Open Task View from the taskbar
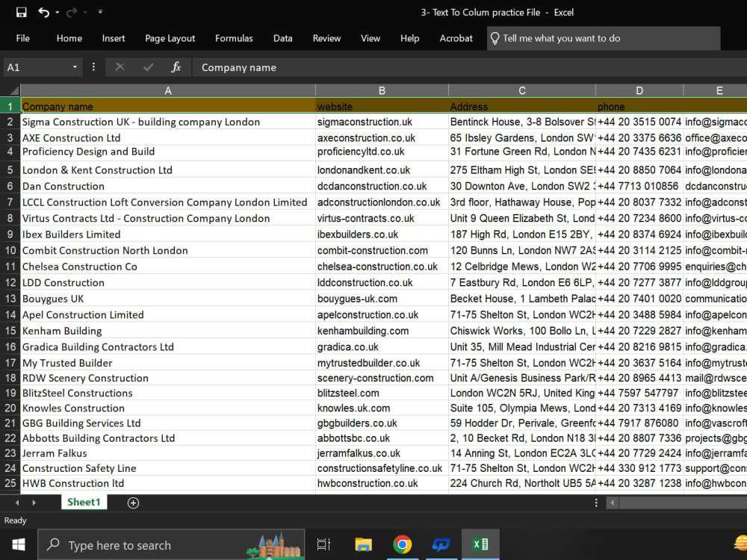Screen dimensions: 747x560 tap(323, 544)
